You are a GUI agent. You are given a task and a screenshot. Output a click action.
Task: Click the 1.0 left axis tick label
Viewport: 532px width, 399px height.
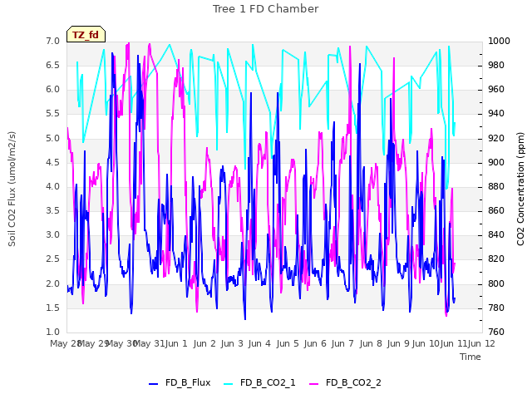point(52,332)
